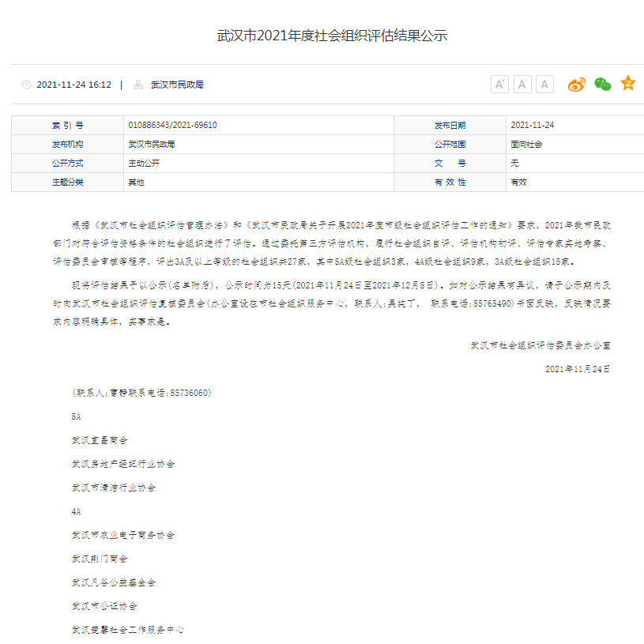644x644 pixels.
Task: Select the contact line with phone 85736060
Action: click(141, 393)
